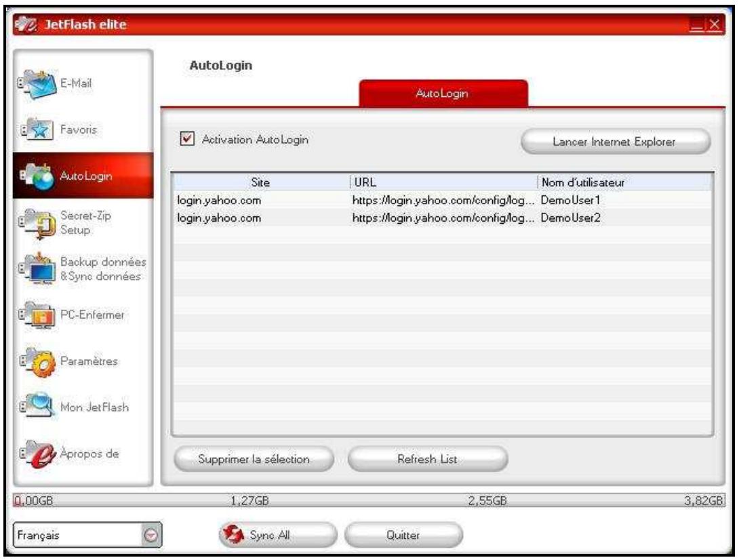The image size is (739, 560).
Task: Switch to the AutoLogin red tab
Action: coord(443,94)
